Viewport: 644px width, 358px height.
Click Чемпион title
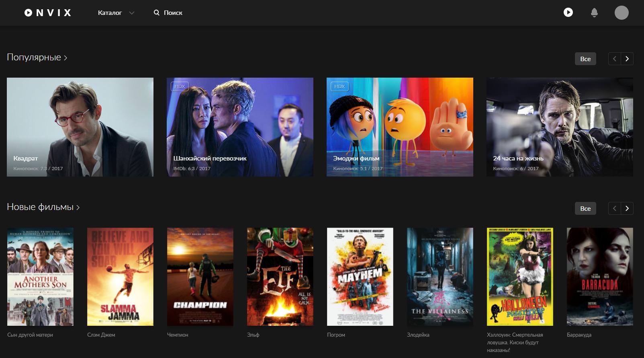pos(178,335)
